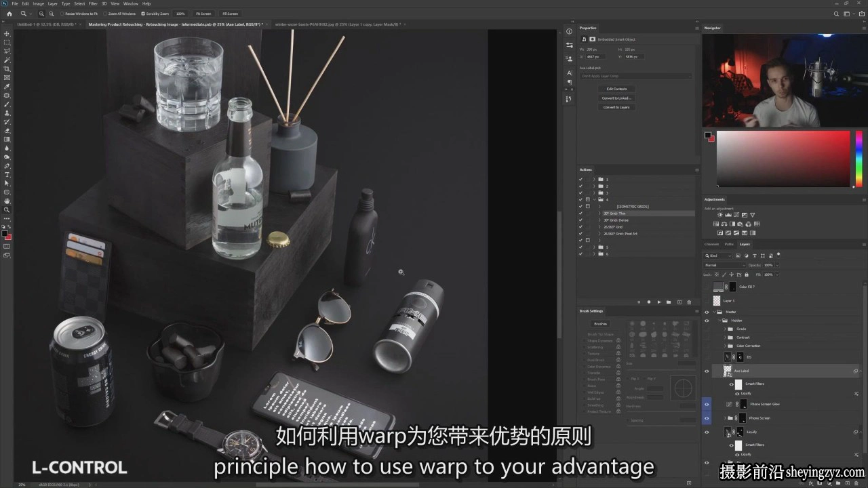Screen dimensions: 868x488
Task: Click the Fill Screen button
Action: [x=230, y=14]
